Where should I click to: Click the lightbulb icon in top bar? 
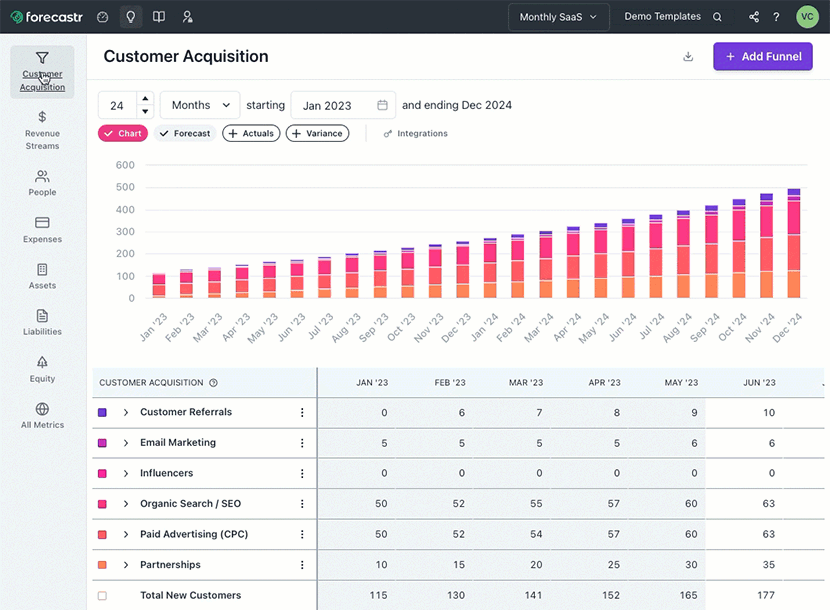pos(130,17)
